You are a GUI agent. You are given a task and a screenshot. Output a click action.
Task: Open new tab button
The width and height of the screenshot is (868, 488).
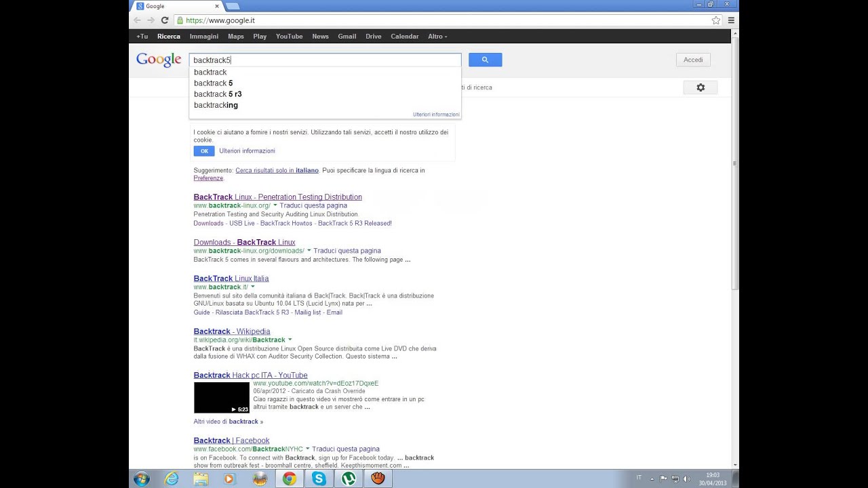[232, 6]
